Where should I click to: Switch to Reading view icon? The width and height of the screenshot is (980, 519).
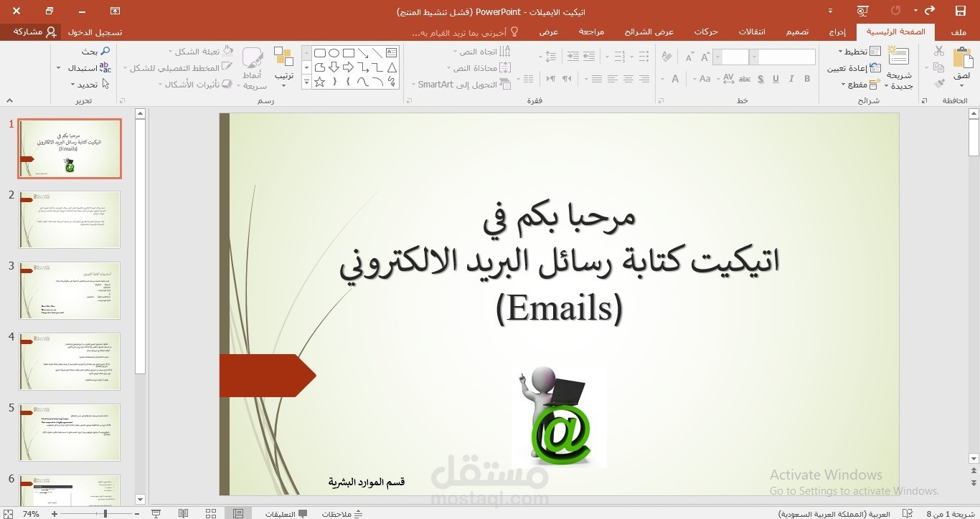184,513
